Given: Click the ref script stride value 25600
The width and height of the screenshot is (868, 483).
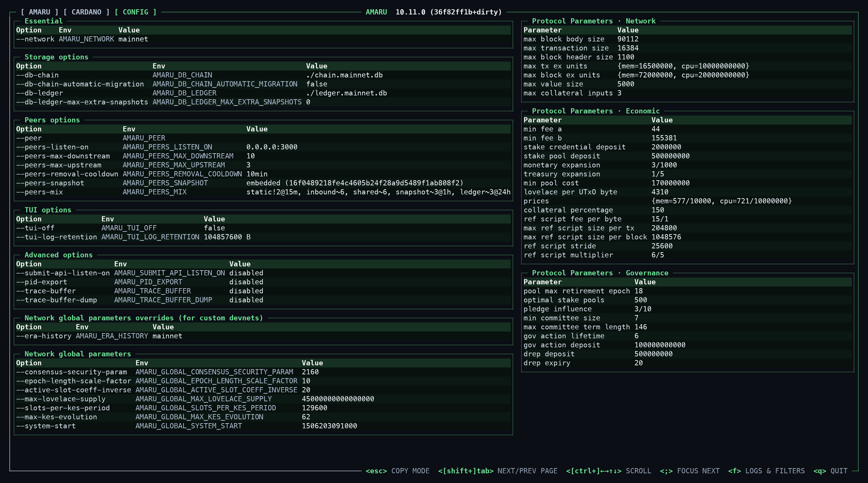Looking at the screenshot, I should pos(662,246).
